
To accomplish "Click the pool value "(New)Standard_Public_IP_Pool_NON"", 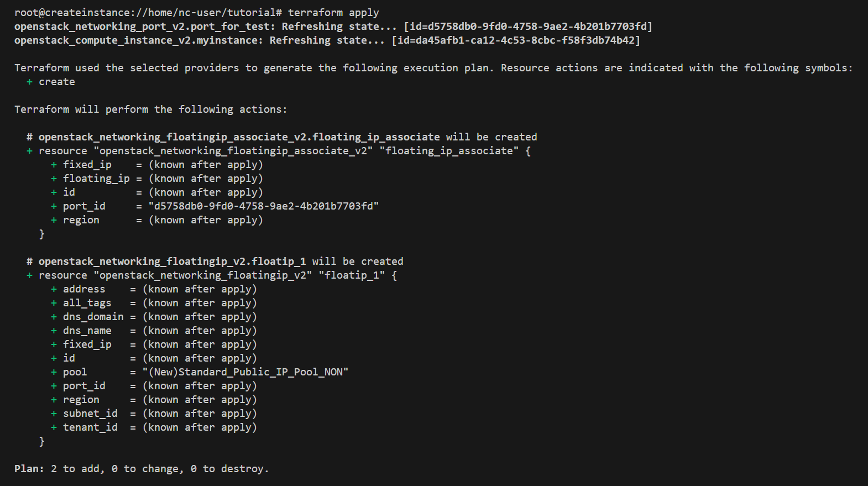I will click(x=245, y=372).
